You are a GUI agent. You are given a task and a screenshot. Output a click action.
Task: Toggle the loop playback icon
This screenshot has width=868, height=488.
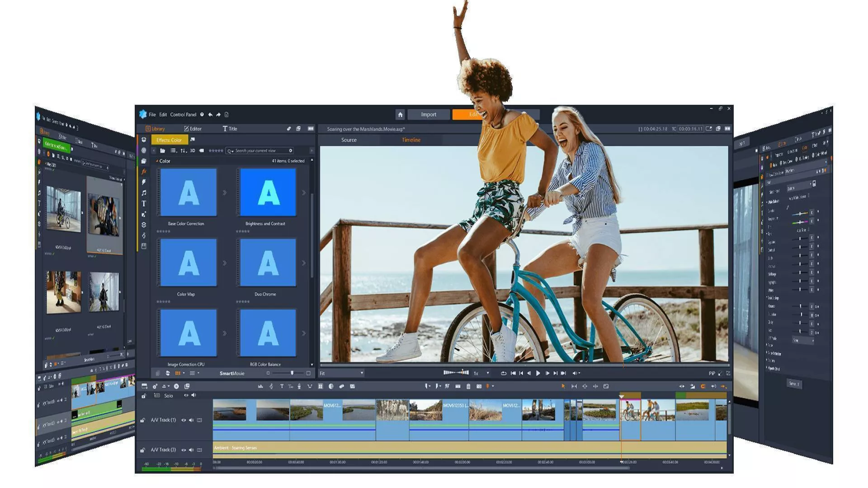pyautogui.click(x=503, y=373)
